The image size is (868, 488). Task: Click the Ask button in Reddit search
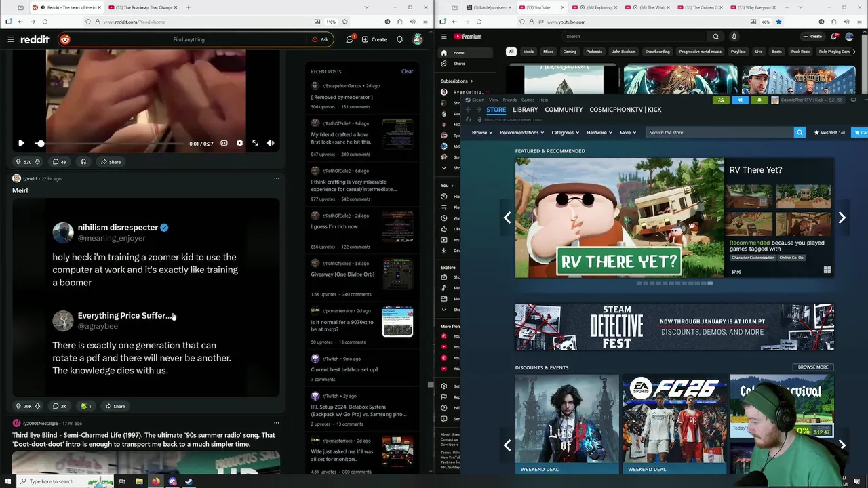click(320, 39)
